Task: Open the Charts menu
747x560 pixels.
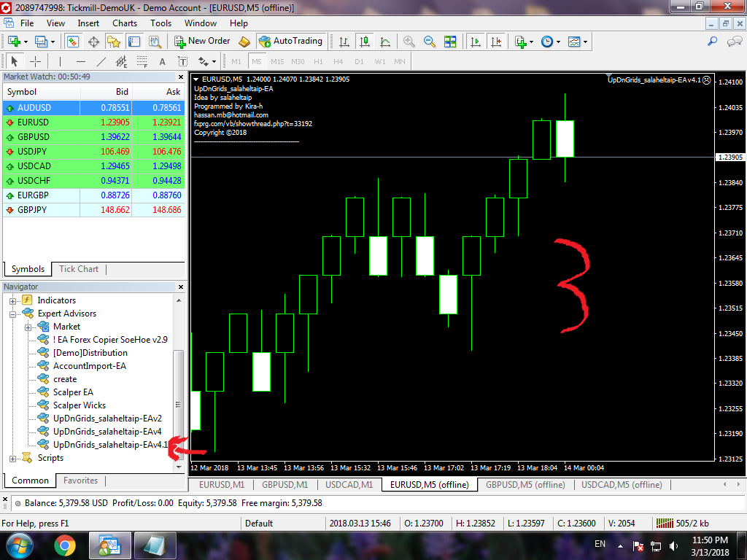Action: point(125,23)
